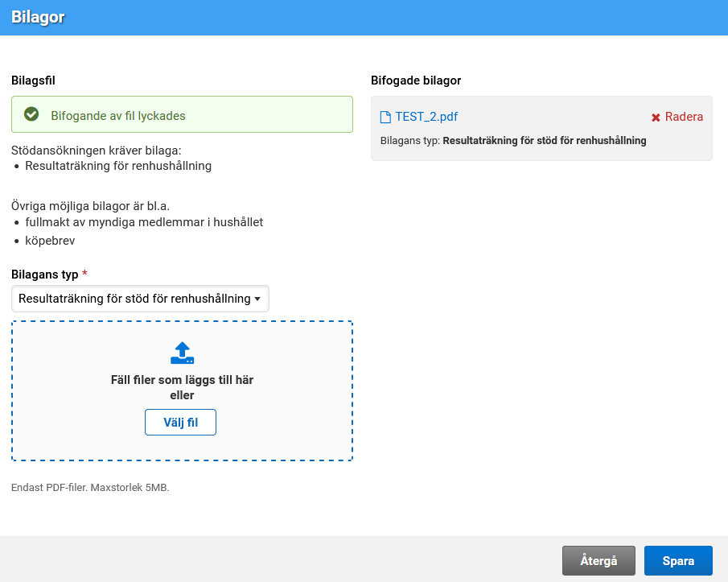
Task: Click the Återgå button
Action: click(x=598, y=561)
